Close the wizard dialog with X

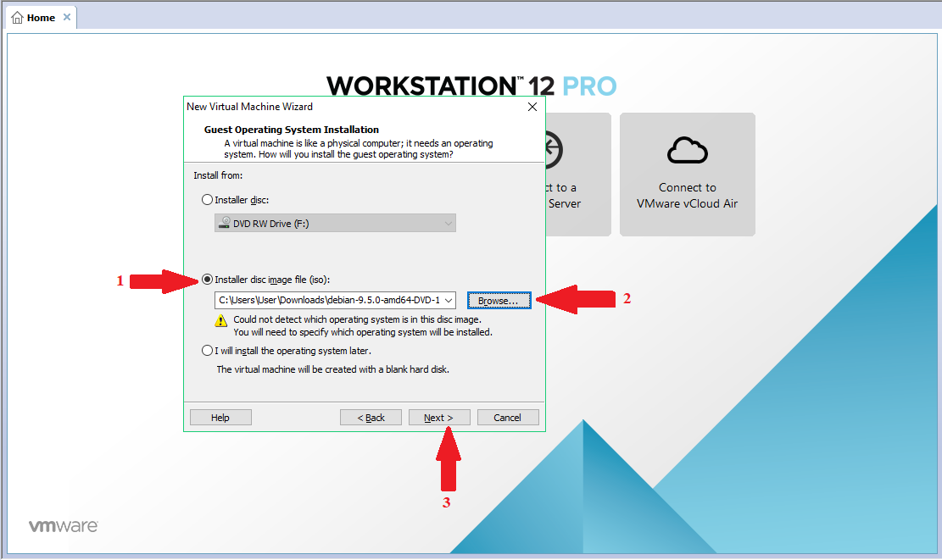pyautogui.click(x=532, y=107)
